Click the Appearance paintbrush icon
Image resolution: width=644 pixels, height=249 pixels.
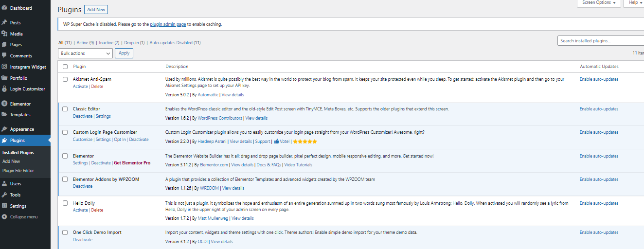[4, 129]
